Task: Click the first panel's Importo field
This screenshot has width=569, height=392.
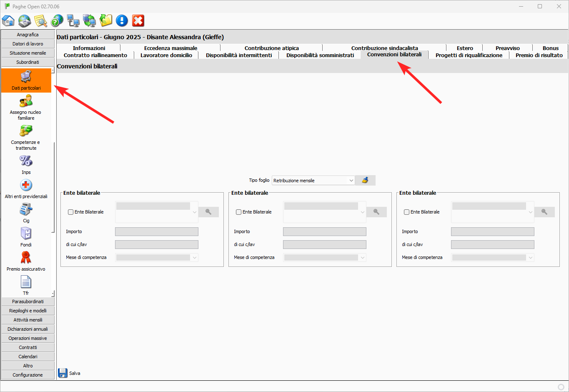Action: coord(157,232)
